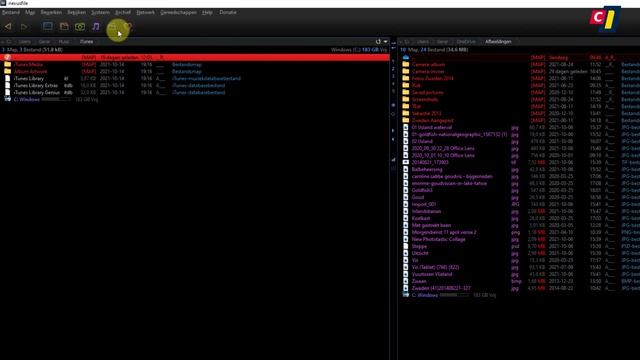Click the file icon of 20140821_173003
640x360 pixels.
coord(406,162)
